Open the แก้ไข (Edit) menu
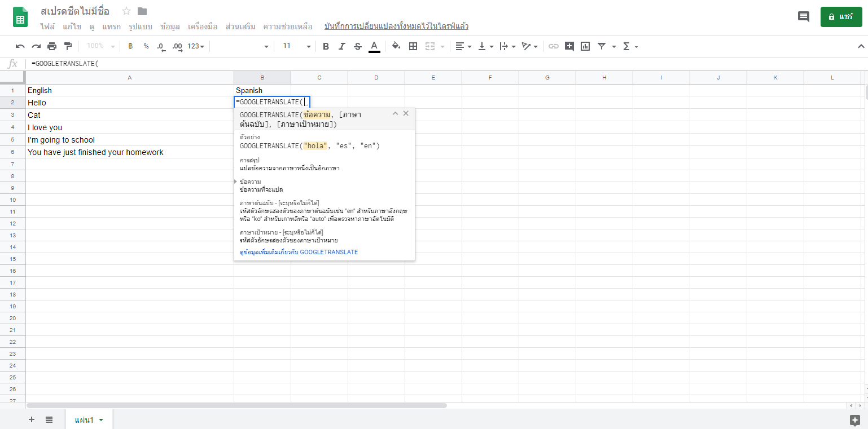This screenshot has height=429, width=868. 72,26
